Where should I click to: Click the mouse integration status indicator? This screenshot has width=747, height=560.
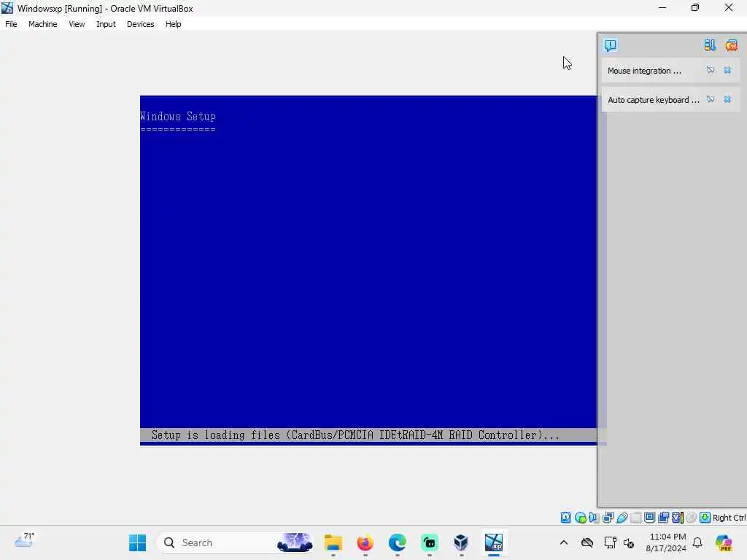coord(692,518)
